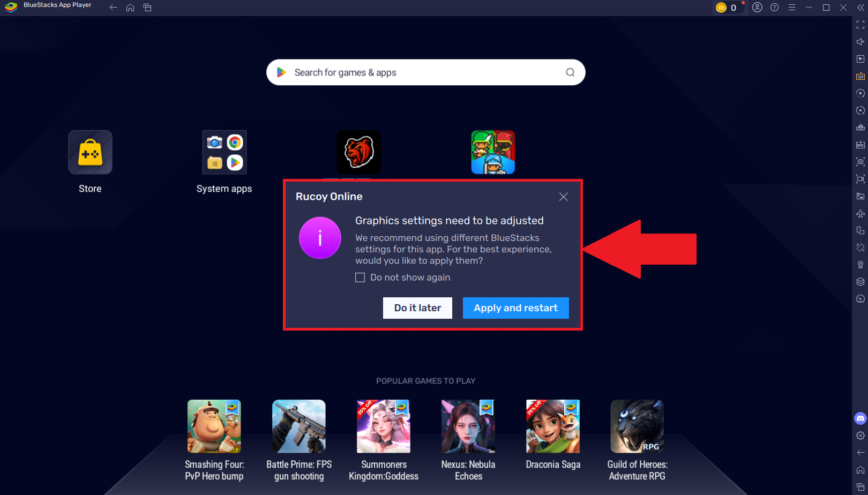Mute volume using sidebar speaker icon

pyautogui.click(x=860, y=42)
